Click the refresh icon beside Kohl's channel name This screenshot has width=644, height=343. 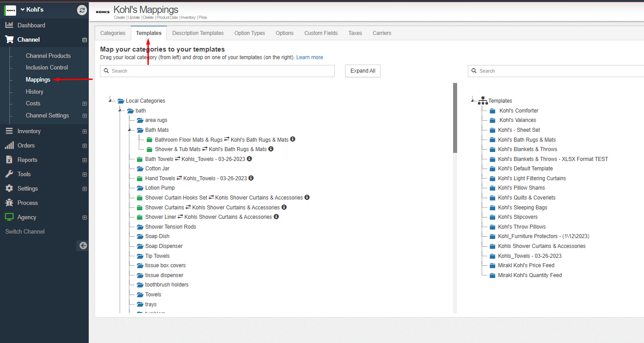coord(82,10)
